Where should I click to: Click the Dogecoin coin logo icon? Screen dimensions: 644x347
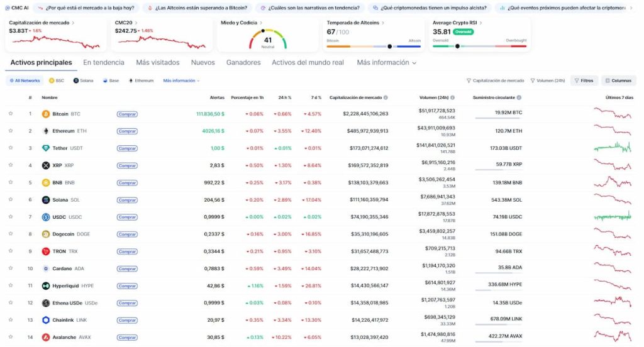coord(45,234)
